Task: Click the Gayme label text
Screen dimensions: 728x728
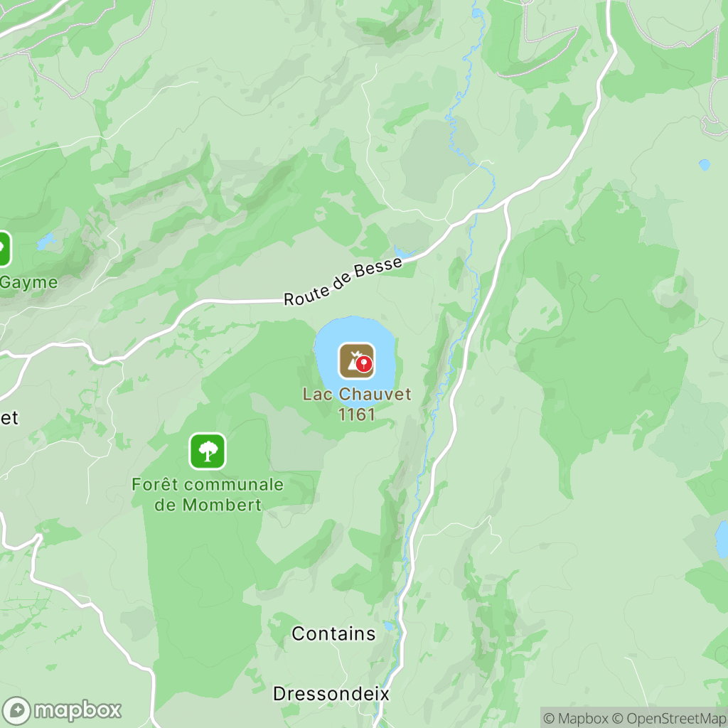Action: (x=28, y=282)
